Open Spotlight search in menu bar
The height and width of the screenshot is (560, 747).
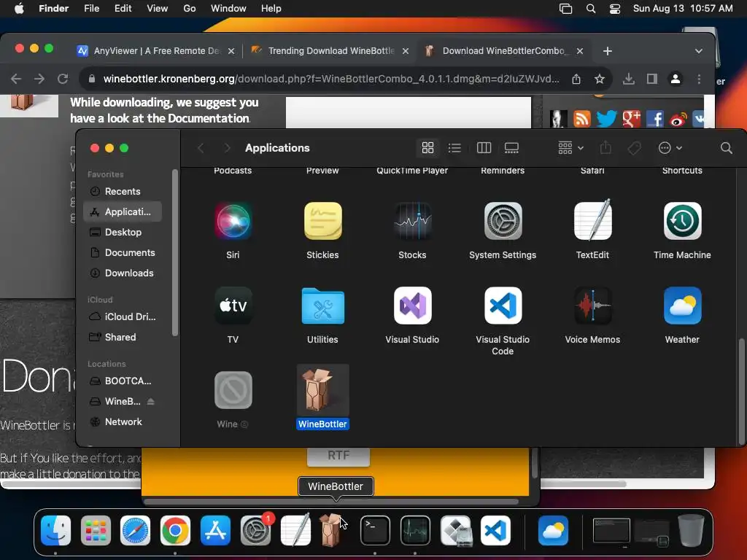[591, 9]
